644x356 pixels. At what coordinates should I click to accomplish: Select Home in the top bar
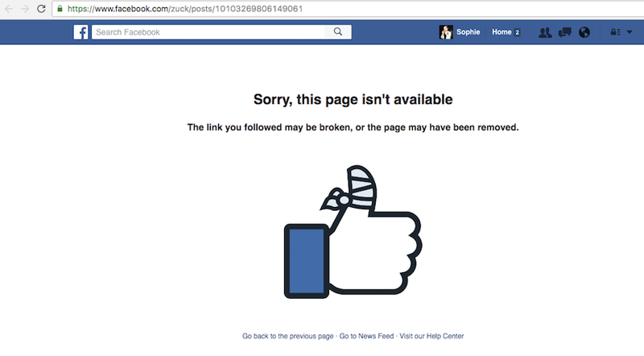click(x=502, y=32)
